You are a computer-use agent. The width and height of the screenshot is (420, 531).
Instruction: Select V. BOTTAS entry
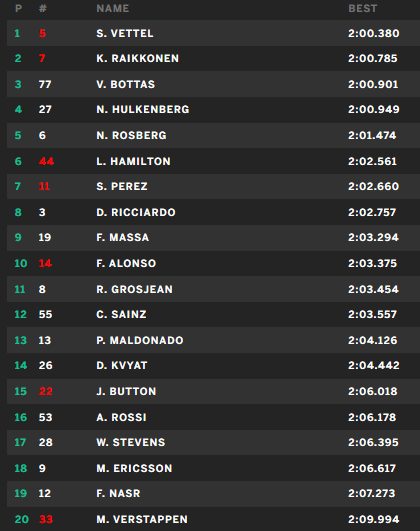(213, 84)
